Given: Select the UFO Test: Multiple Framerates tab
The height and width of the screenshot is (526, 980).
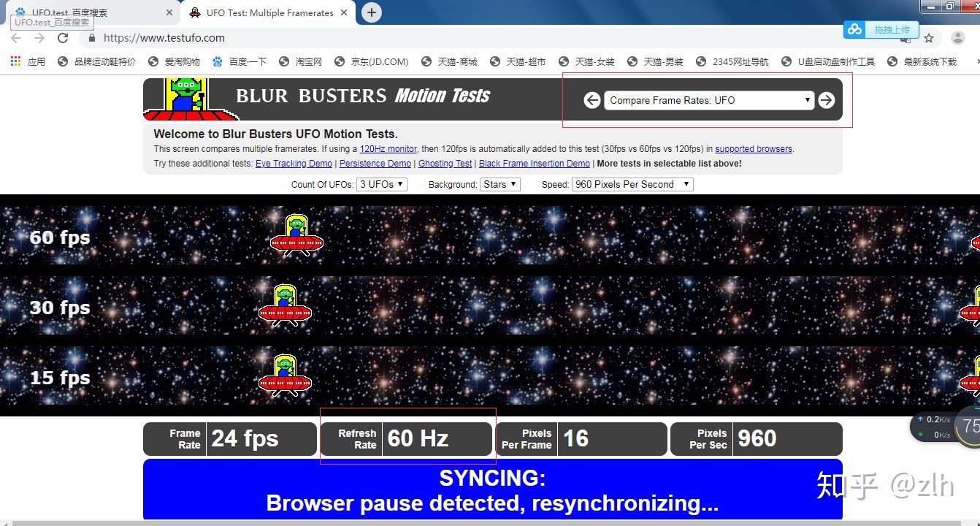Looking at the screenshot, I should pyautogui.click(x=267, y=12).
